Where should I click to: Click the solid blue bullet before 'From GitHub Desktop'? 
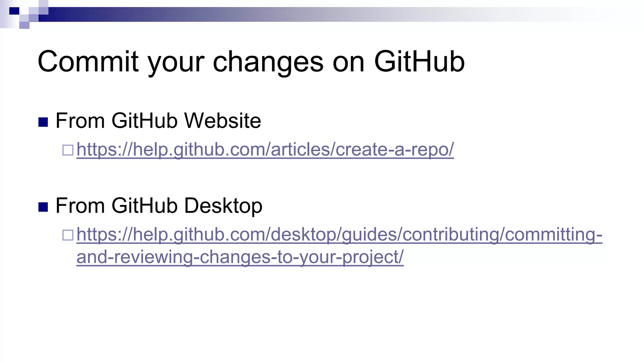pyautogui.click(x=43, y=207)
